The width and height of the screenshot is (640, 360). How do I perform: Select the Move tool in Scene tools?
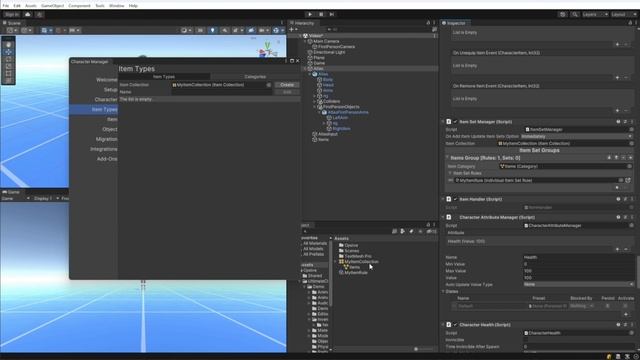(x=8, y=52)
